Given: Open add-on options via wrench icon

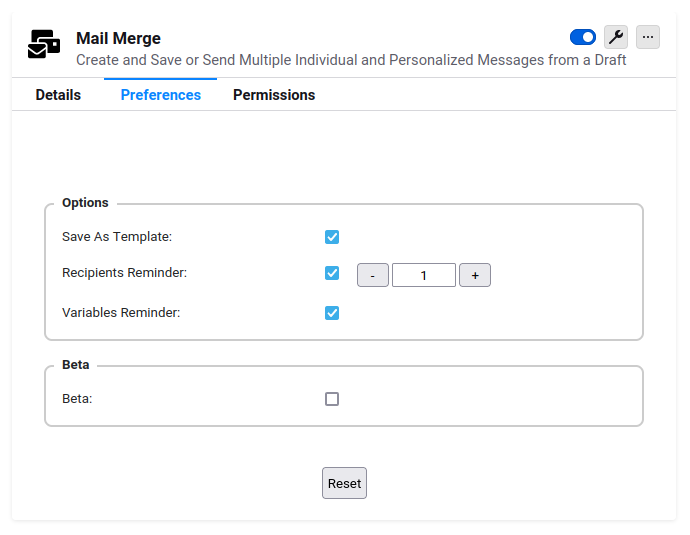Looking at the screenshot, I should point(616,37).
